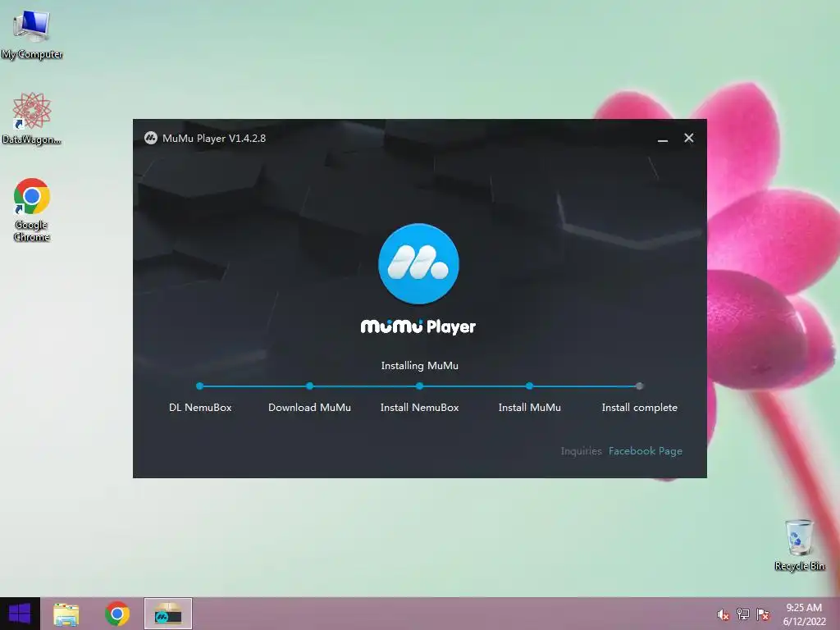840x630 pixels.
Task: Click the muted volume tray icon
Action: point(723,614)
